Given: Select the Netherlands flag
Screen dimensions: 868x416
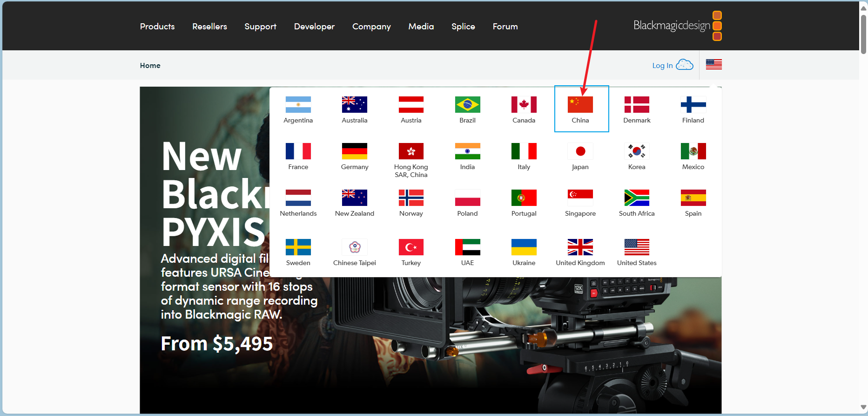Looking at the screenshot, I should [x=298, y=198].
